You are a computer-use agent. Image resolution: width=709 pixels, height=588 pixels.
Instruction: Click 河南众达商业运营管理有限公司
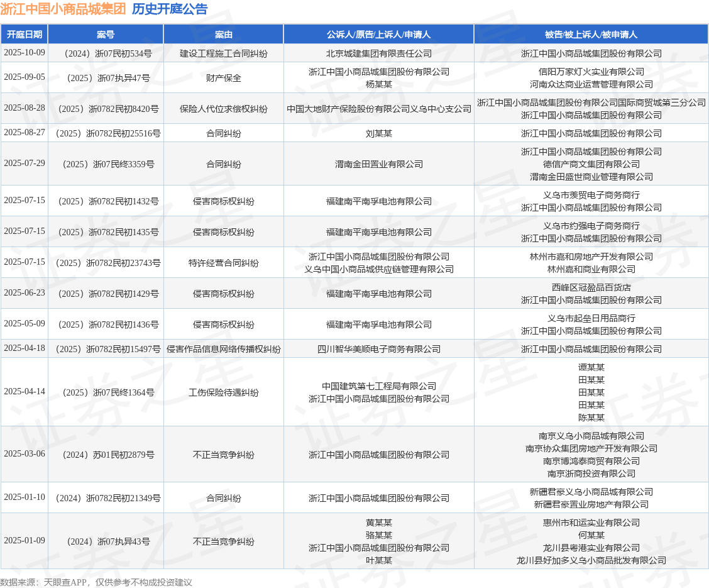[591, 84]
